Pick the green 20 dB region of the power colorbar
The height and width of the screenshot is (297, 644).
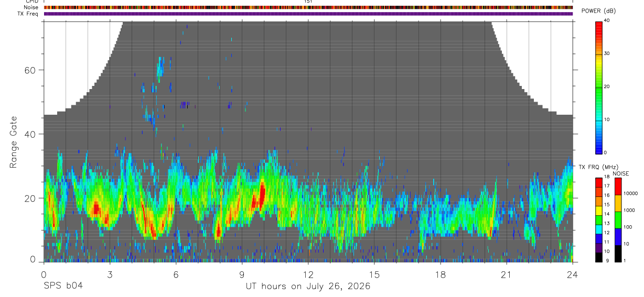[x=599, y=87]
